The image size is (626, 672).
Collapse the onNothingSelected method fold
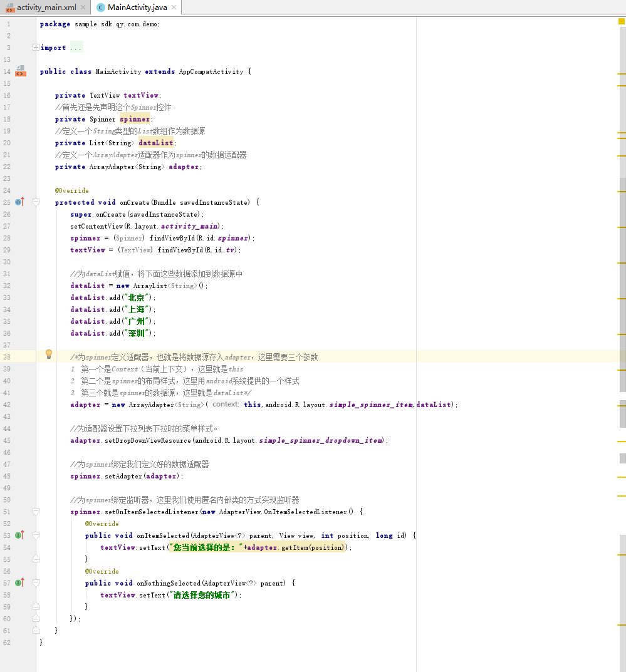click(36, 582)
